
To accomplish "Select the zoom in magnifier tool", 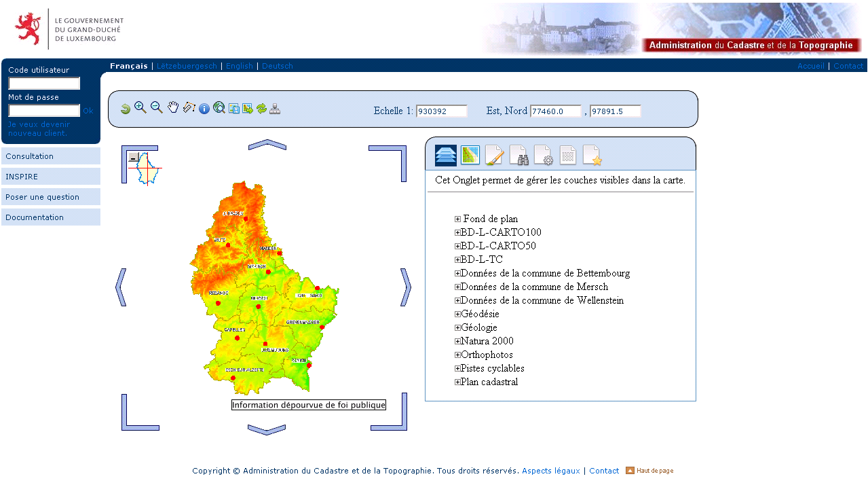I will [x=140, y=107].
